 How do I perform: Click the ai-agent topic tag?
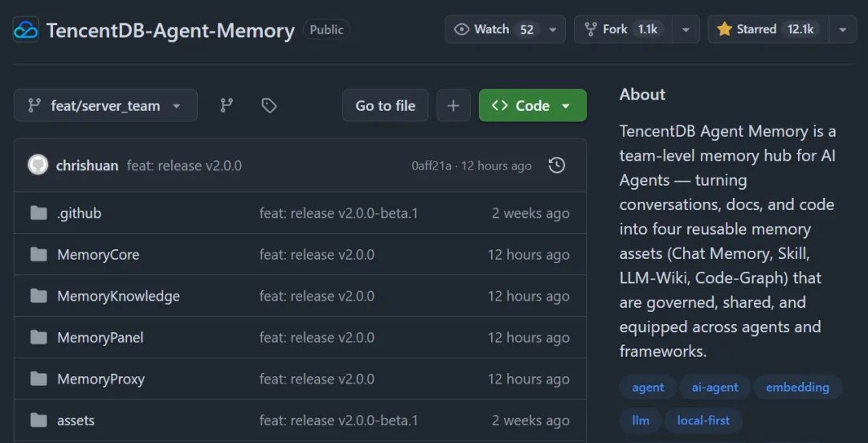coord(714,387)
